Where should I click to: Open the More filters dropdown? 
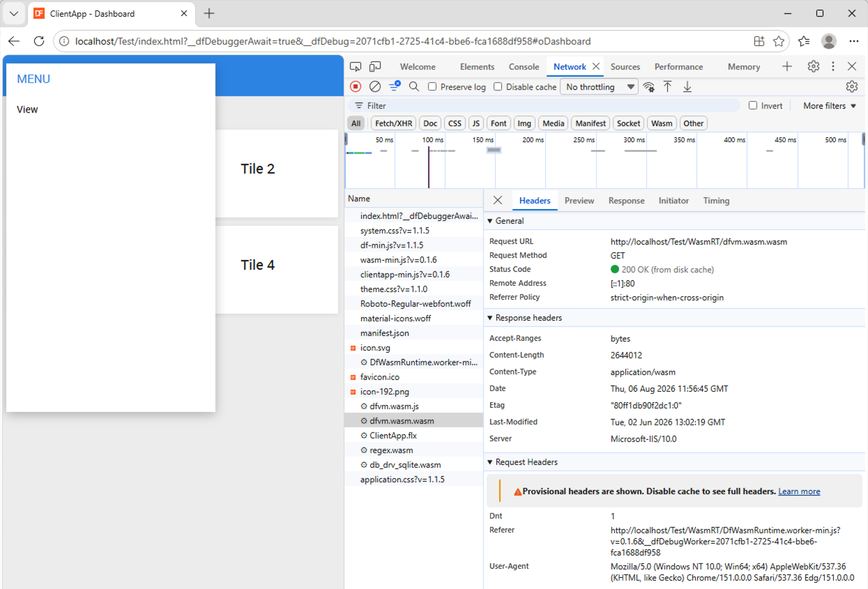coord(829,106)
